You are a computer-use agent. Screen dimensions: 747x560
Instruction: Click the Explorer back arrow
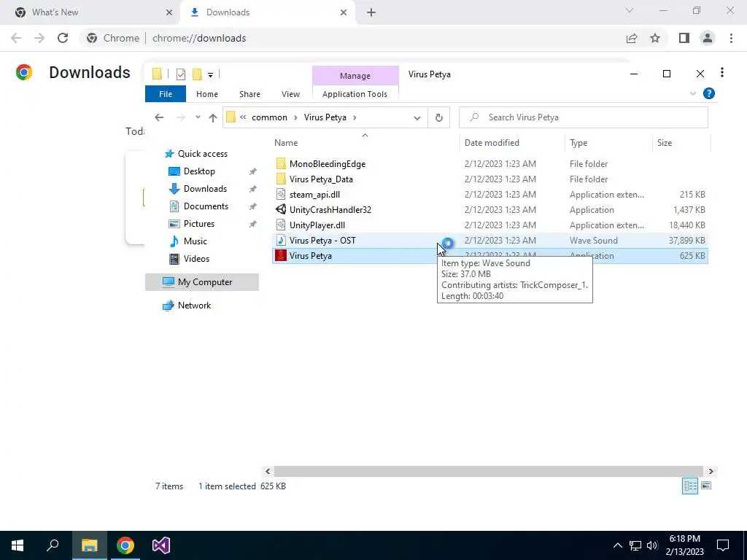(x=159, y=117)
